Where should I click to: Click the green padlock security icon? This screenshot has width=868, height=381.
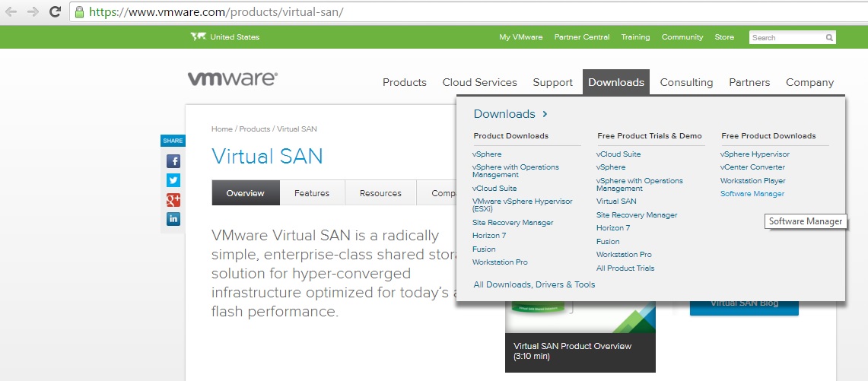[x=79, y=11]
